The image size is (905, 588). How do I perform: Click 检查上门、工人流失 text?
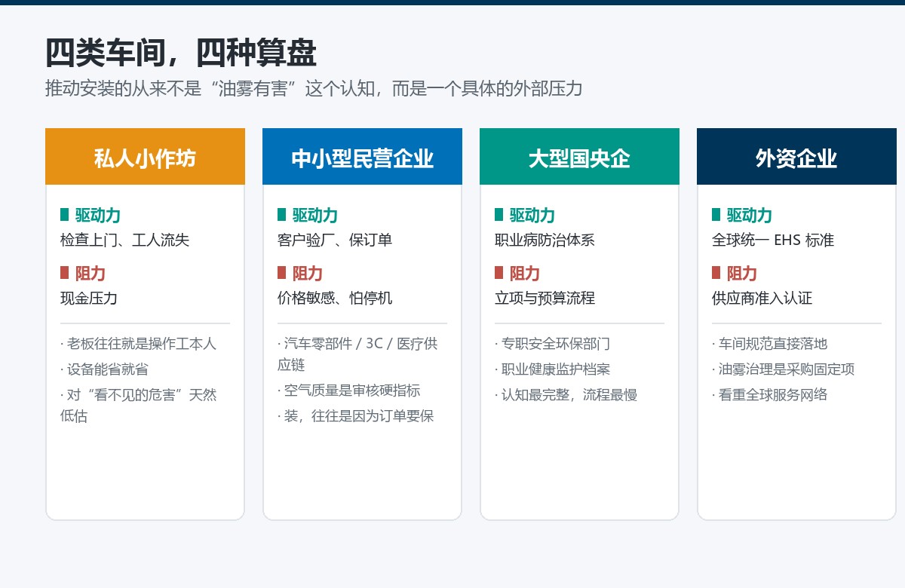(124, 240)
